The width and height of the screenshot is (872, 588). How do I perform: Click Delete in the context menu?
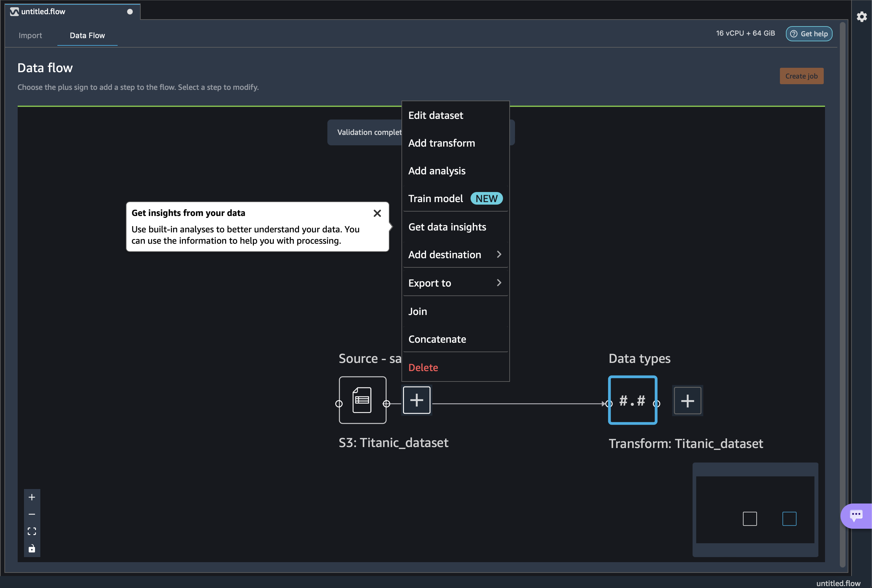[x=423, y=368]
